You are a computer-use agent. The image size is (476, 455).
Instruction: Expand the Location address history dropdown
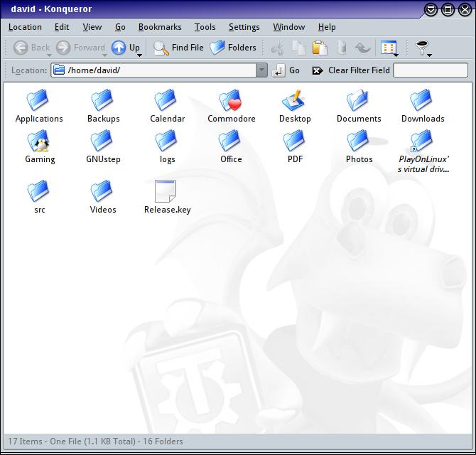click(x=261, y=70)
